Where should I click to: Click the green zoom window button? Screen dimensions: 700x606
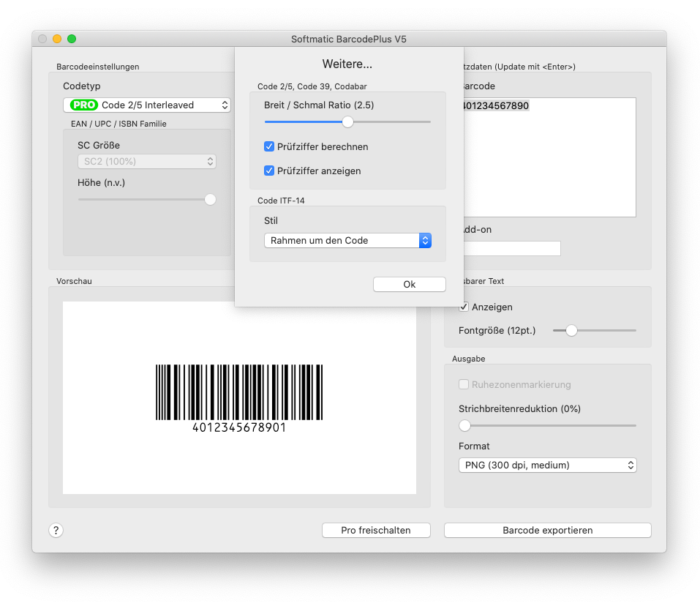(72, 39)
